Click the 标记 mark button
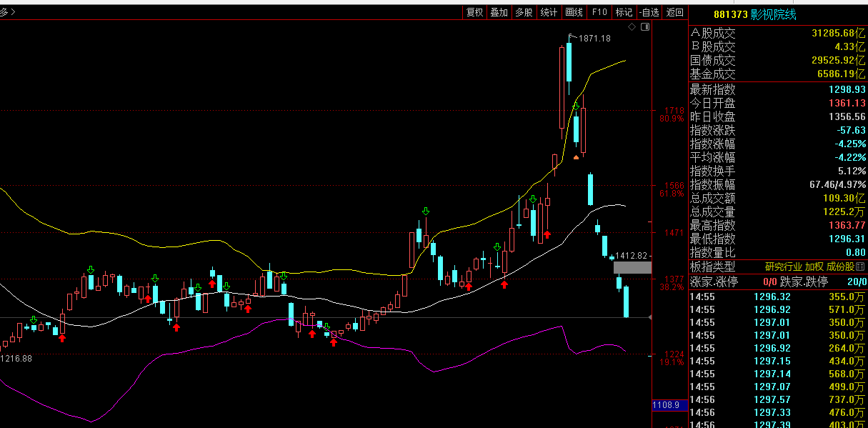Image resolution: width=868 pixels, height=428 pixels. coord(624,12)
